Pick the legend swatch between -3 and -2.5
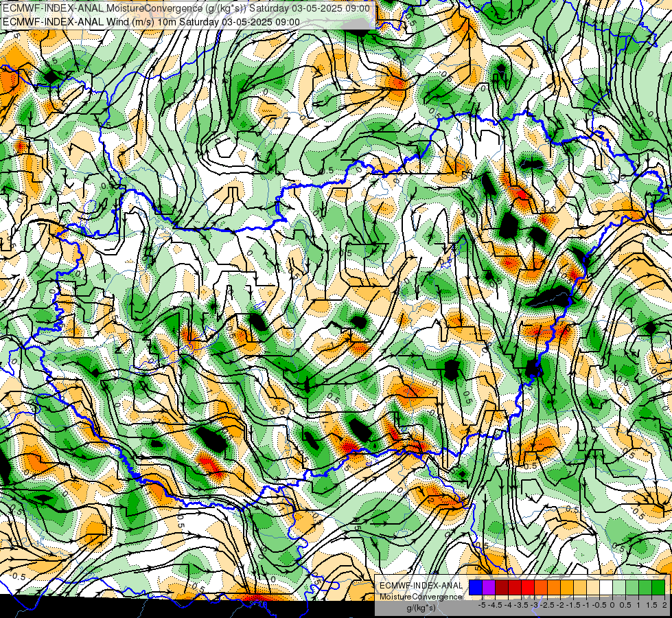The image size is (672, 618). (x=541, y=588)
